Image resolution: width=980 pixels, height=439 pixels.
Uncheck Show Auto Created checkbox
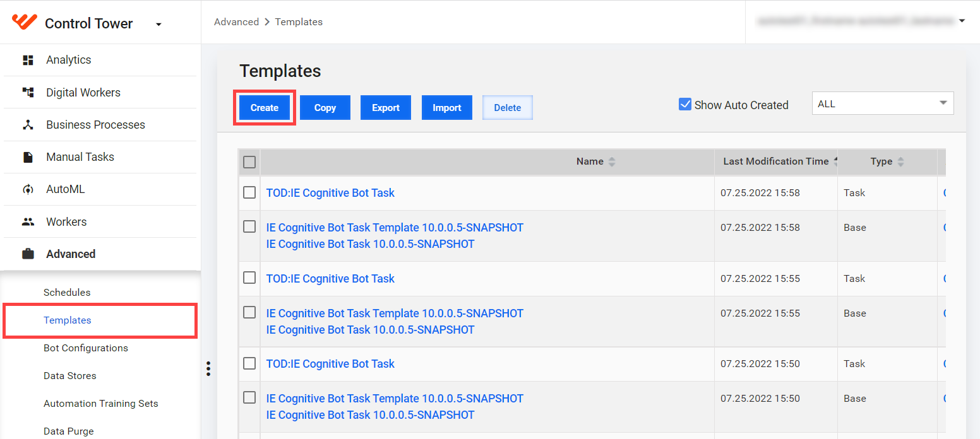[685, 105]
